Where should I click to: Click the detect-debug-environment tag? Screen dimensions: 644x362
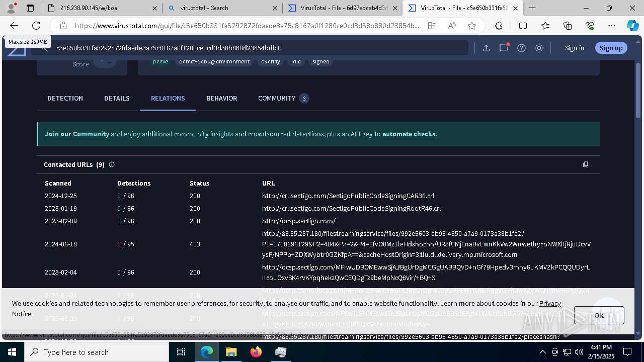point(214,61)
